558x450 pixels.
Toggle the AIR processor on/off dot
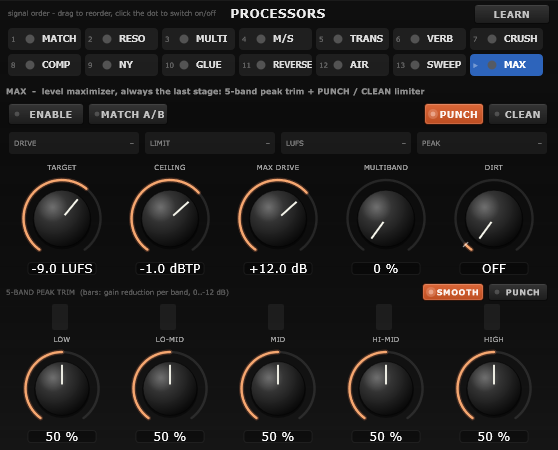point(338,65)
